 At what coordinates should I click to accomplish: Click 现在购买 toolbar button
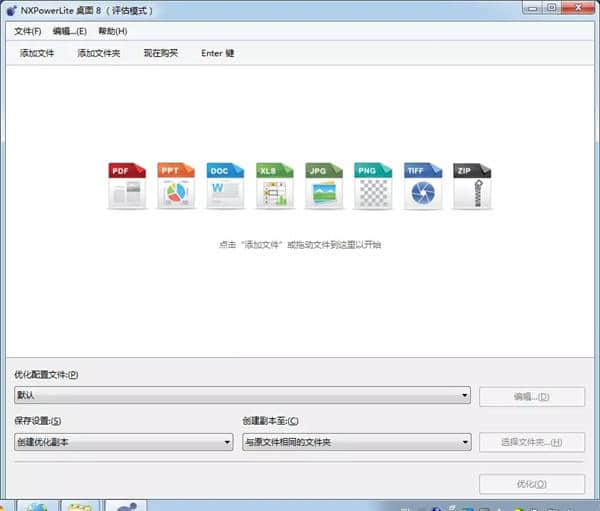point(160,53)
